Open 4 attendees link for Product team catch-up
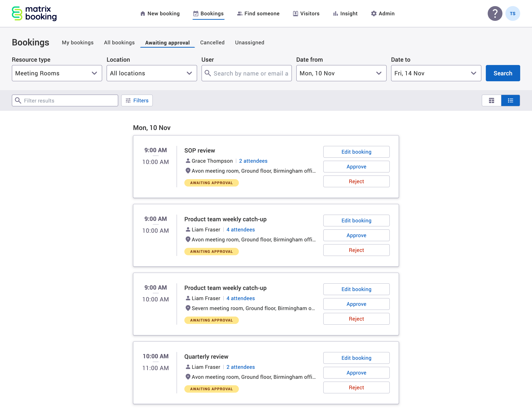The width and height of the screenshot is (532, 410). point(240,230)
